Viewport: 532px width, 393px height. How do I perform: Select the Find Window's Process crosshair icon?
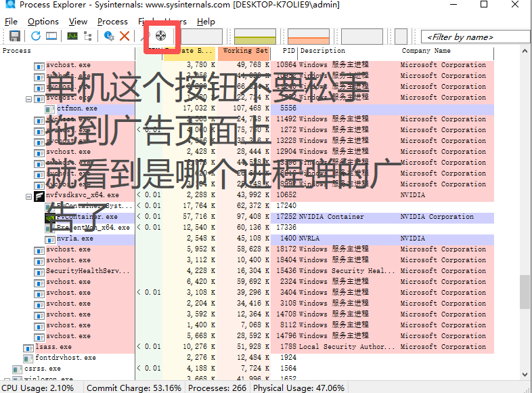coord(160,35)
